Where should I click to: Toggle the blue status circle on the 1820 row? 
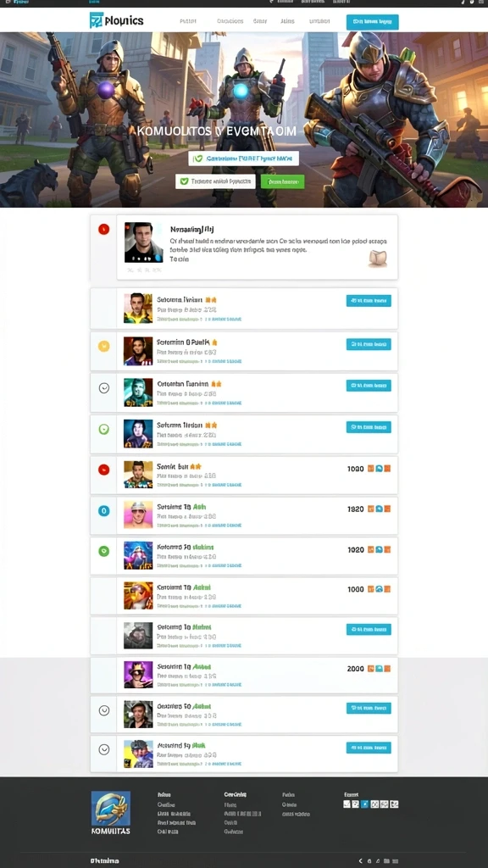coord(103,510)
